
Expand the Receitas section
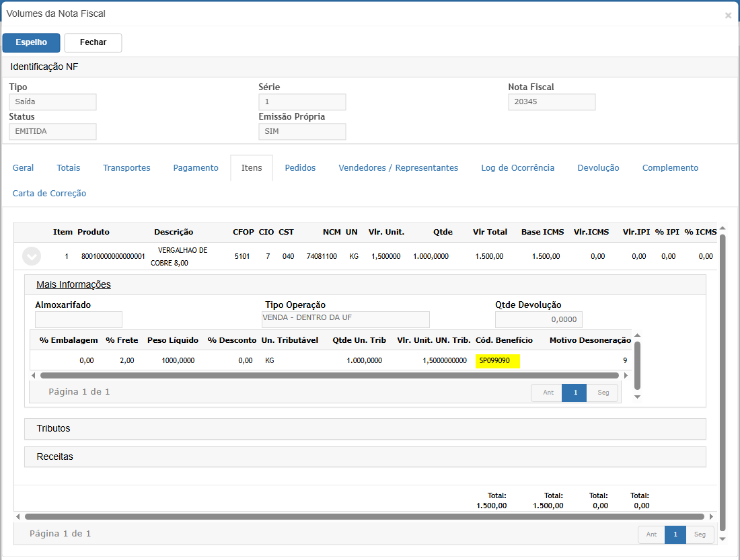(365, 456)
